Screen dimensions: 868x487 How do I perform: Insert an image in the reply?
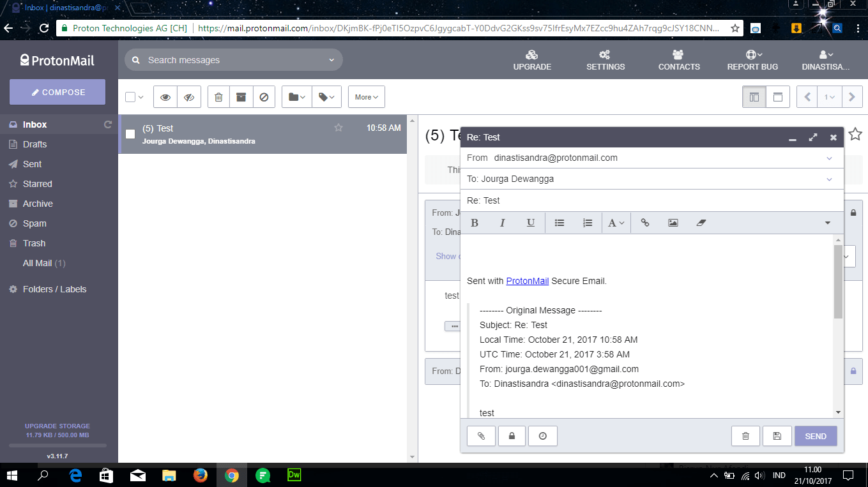[673, 223]
